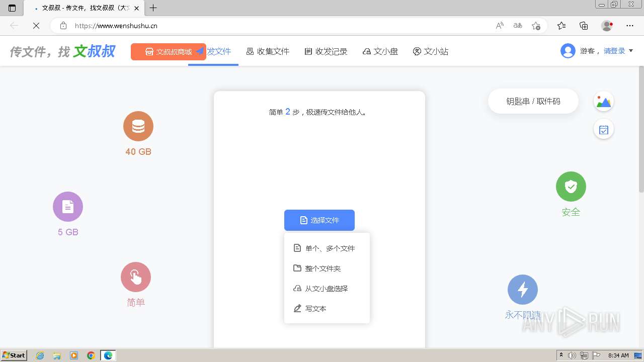The height and width of the screenshot is (362, 644).
Task: Click the browser back arrow
Action: [x=14, y=26]
